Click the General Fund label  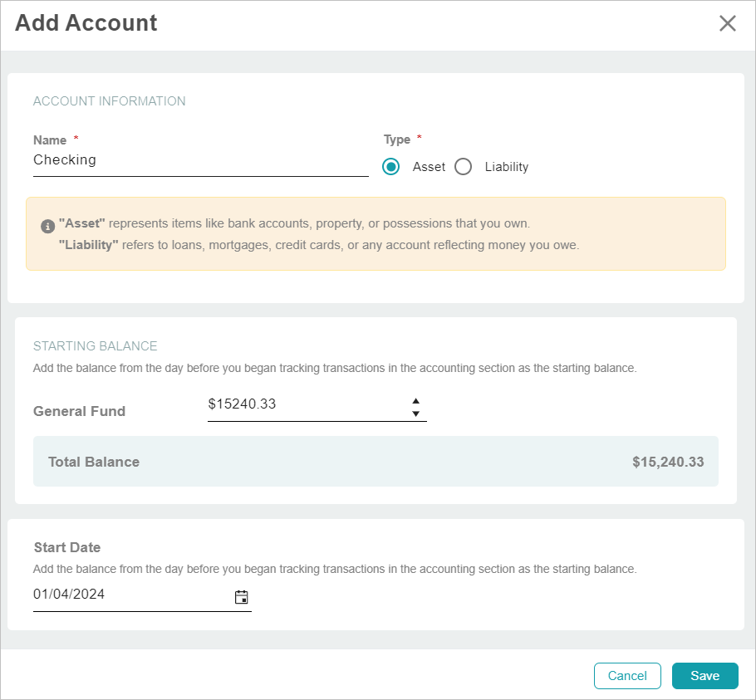(x=79, y=411)
